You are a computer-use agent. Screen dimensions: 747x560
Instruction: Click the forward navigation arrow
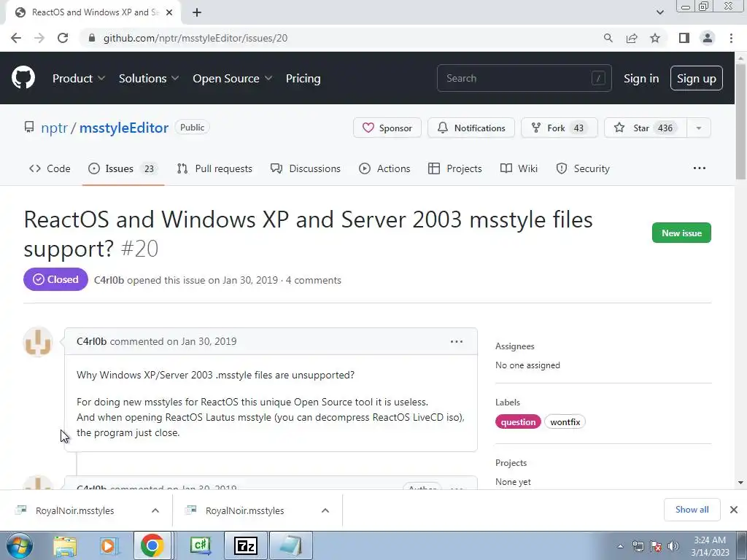pos(39,38)
